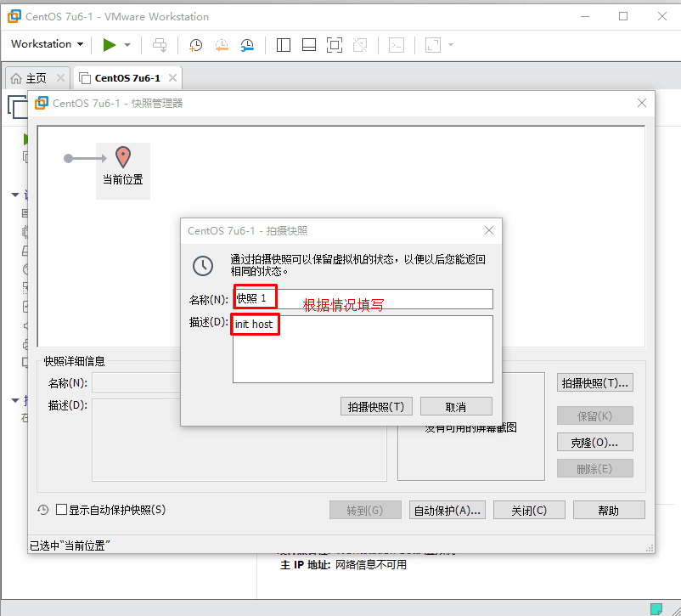The height and width of the screenshot is (616, 681).
Task: Click the 主 IP 地址 label
Action: (x=306, y=565)
